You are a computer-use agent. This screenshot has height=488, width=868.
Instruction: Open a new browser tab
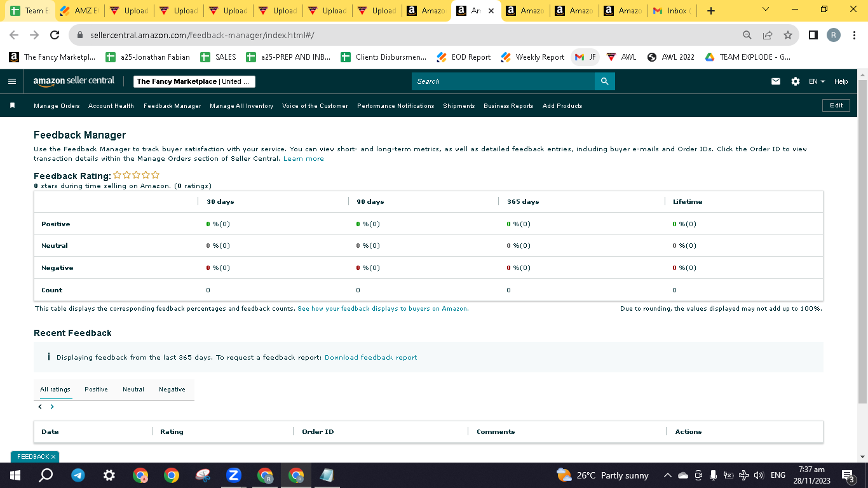(x=710, y=11)
